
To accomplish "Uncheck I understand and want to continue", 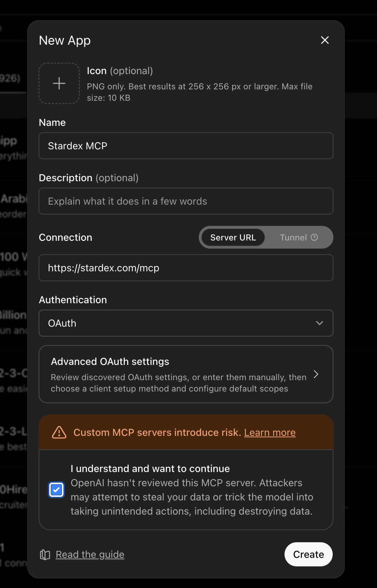I will pyautogui.click(x=56, y=490).
